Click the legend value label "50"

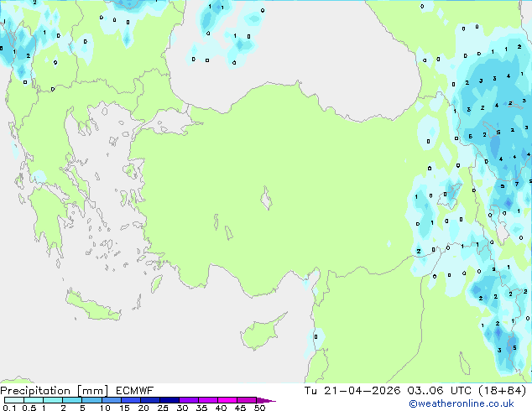pos(259,408)
